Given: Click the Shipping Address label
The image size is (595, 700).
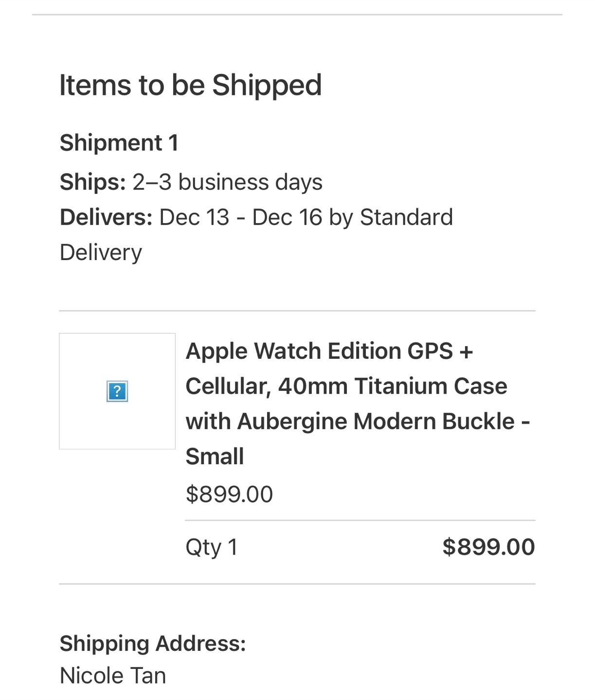Looking at the screenshot, I should [153, 644].
